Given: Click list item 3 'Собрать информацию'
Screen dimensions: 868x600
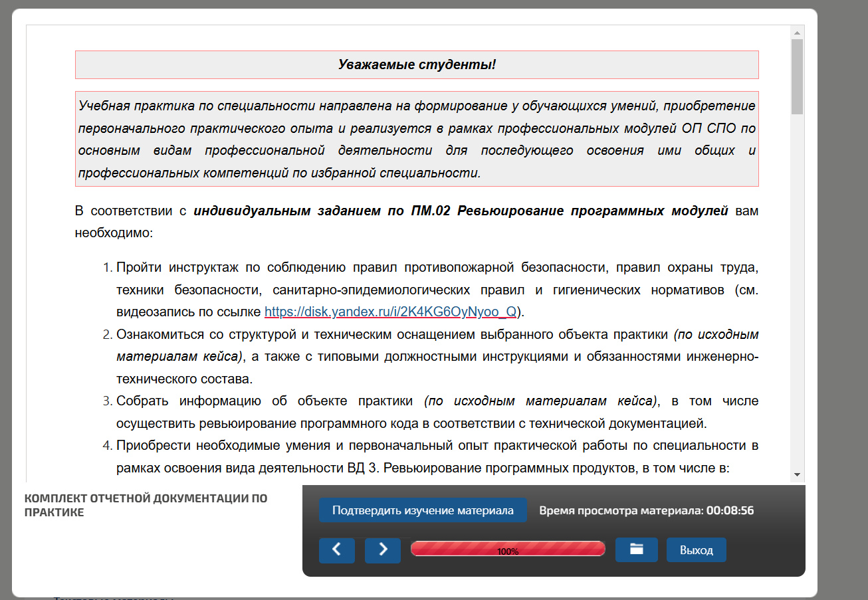Looking at the screenshot, I should [x=437, y=412].
